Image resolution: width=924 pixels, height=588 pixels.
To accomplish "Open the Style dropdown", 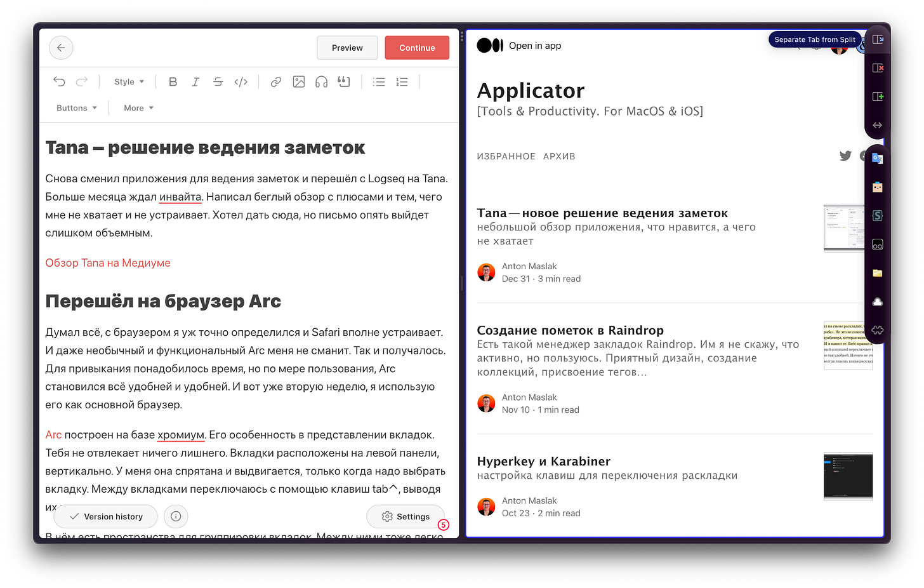I will pyautogui.click(x=129, y=81).
